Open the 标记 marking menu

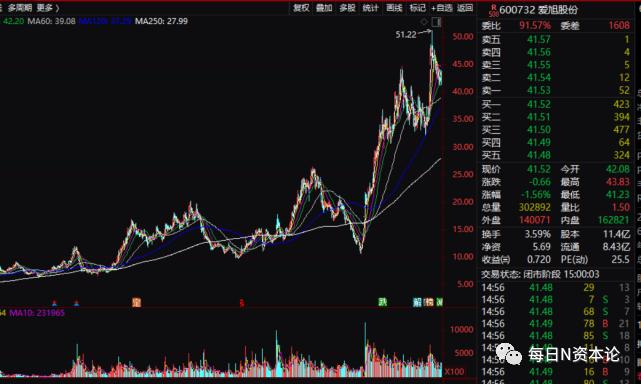(x=418, y=8)
